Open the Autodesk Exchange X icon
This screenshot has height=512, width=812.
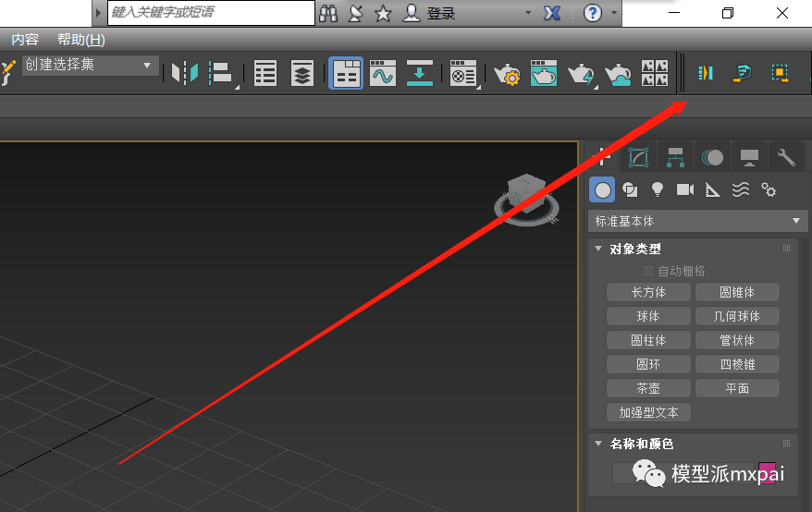pos(552,13)
